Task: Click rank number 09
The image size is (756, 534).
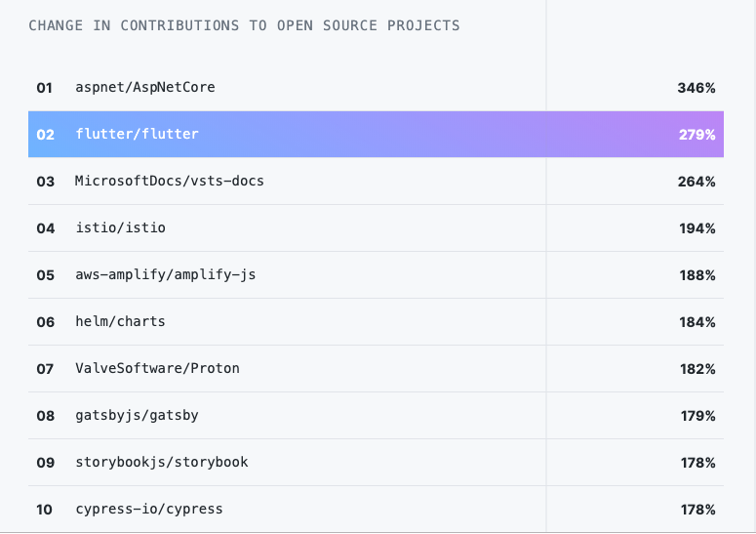Action: [45, 463]
